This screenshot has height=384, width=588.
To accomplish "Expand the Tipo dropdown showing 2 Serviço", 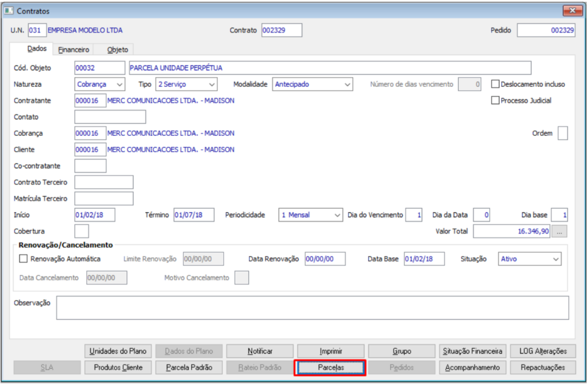I will coord(186,84).
